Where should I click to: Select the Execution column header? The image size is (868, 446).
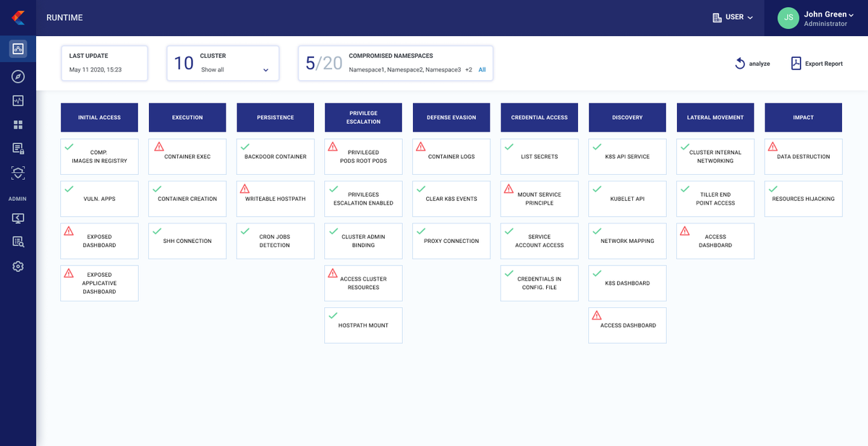pos(187,117)
